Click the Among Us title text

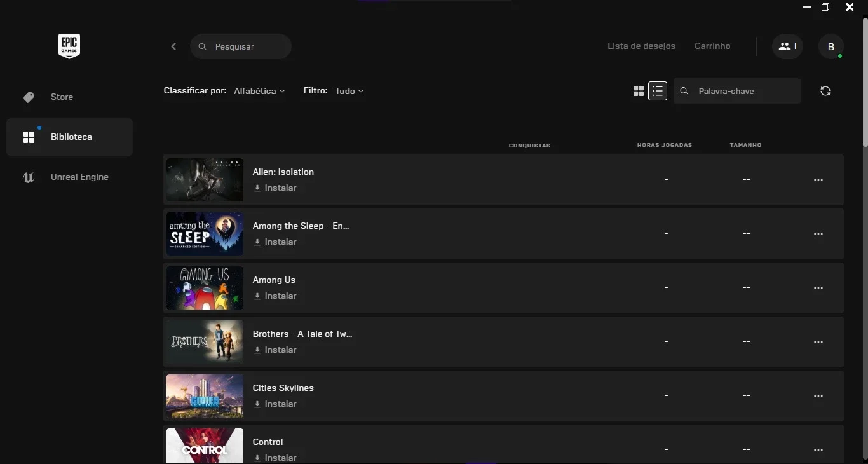274,280
